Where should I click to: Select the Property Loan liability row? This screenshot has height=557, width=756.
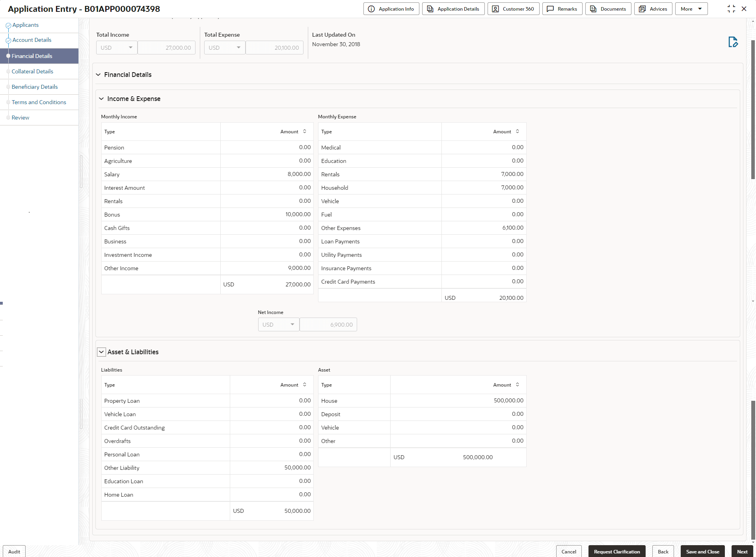pyautogui.click(x=207, y=401)
